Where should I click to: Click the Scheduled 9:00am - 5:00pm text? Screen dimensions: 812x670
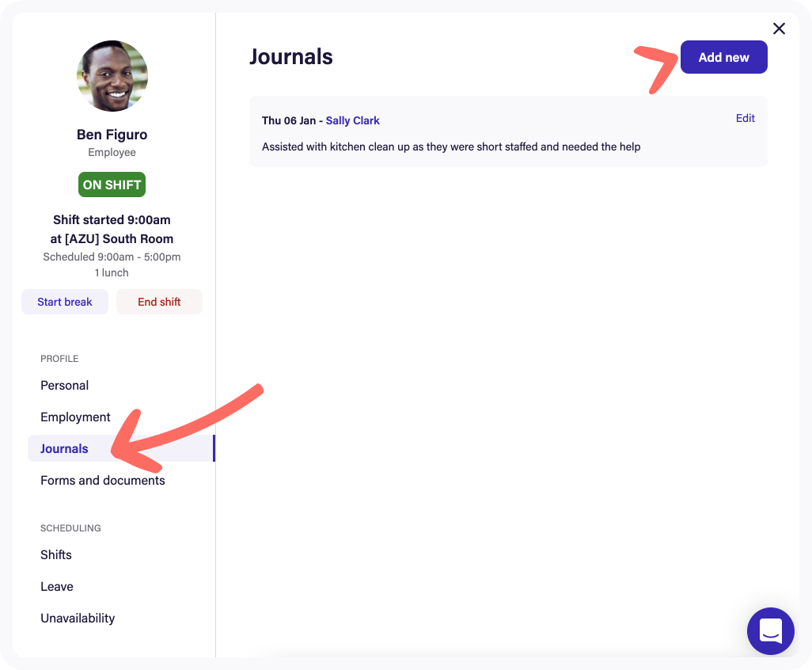point(112,257)
